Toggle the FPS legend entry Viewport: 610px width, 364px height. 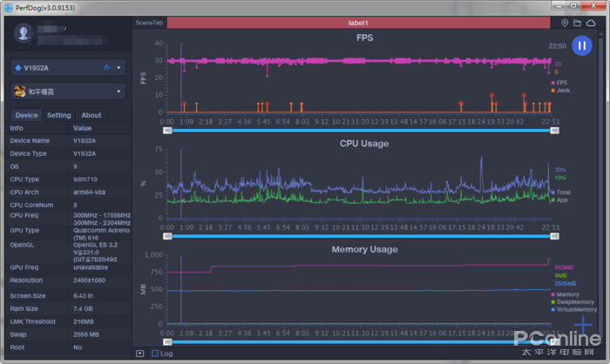tap(559, 83)
